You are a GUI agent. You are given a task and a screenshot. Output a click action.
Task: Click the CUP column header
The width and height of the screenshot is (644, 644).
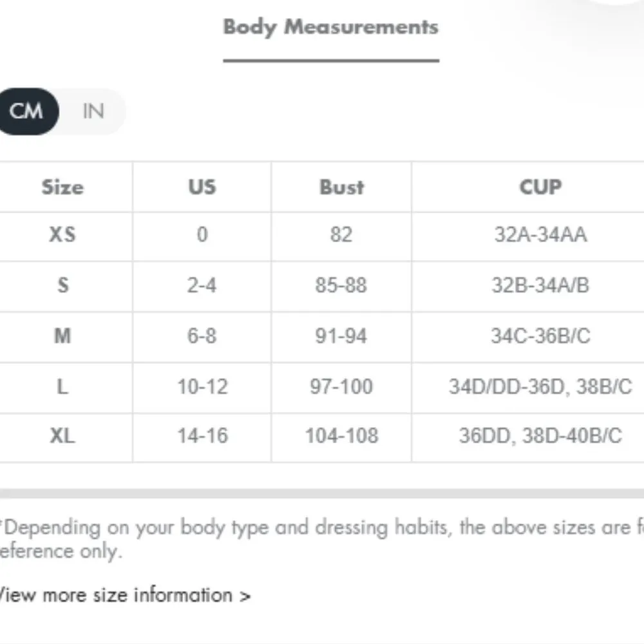(540, 187)
